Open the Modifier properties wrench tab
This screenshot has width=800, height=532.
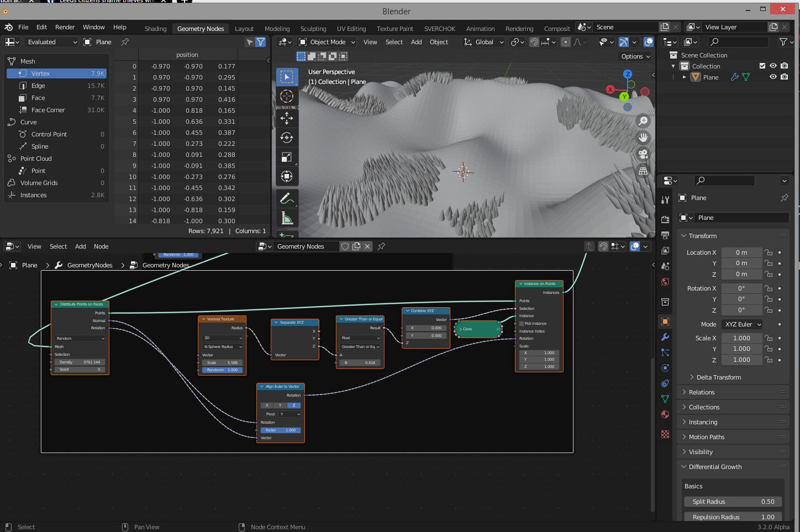pyautogui.click(x=665, y=337)
